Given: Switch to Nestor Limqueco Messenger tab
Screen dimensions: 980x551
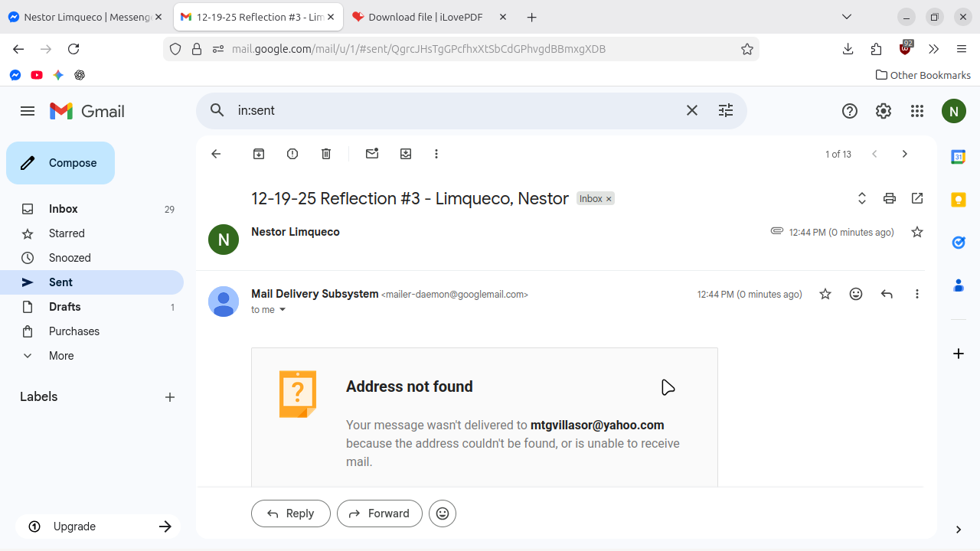Looking at the screenshot, I should [x=85, y=17].
